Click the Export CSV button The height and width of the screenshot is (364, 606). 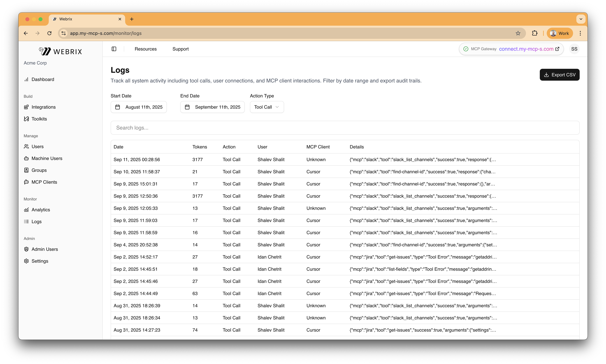pyautogui.click(x=559, y=75)
